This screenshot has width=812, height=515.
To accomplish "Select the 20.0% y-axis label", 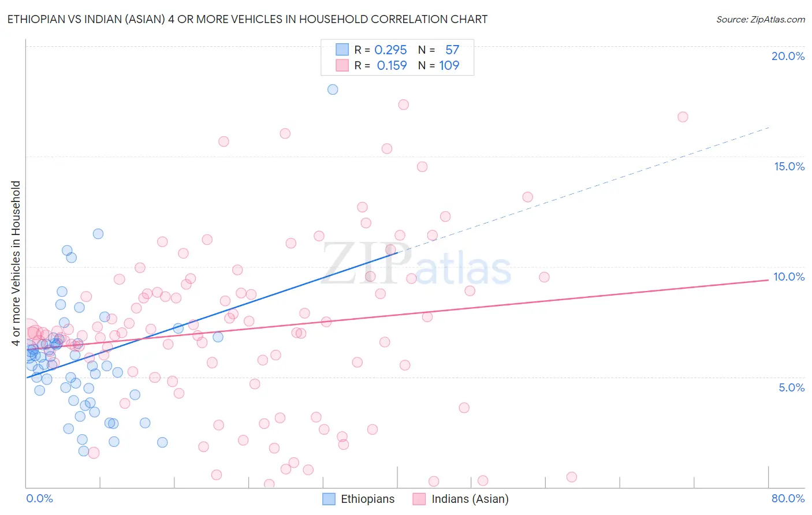I will click(x=788, y=56).
